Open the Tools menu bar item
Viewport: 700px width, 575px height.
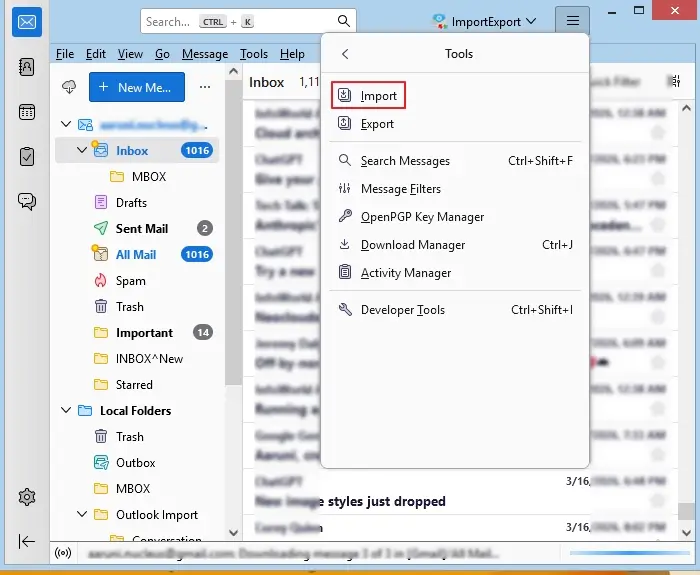[254, 54]
